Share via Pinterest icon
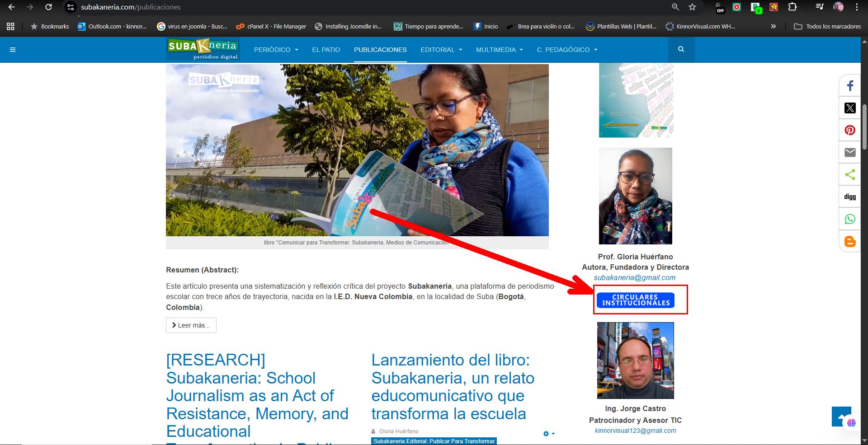Viewport: 868px width, 445px height. click(850, 130)
